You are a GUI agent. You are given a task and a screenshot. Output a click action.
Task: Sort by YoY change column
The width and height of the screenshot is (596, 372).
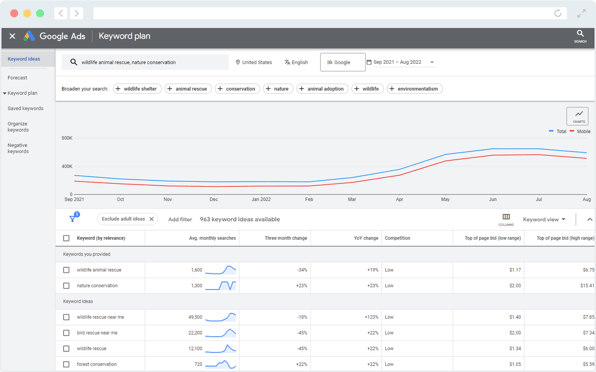click(366, 238)
